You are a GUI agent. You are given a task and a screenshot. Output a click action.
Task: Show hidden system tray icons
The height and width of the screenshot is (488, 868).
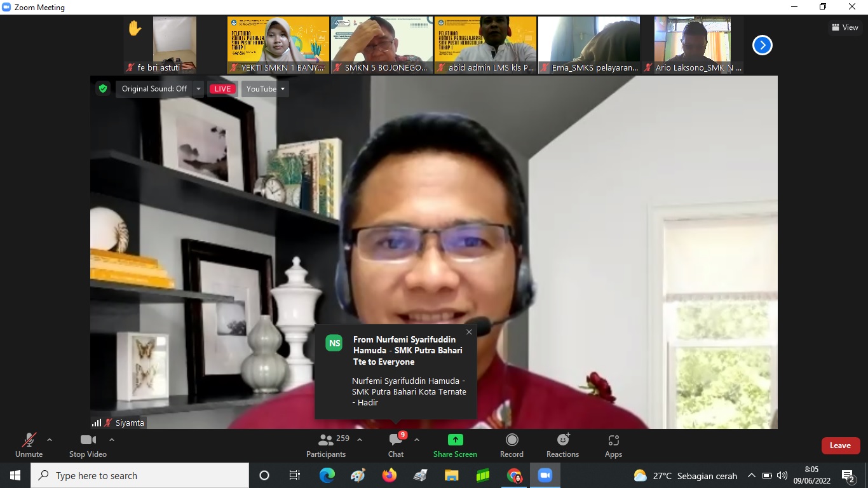[x=751, y=475]
